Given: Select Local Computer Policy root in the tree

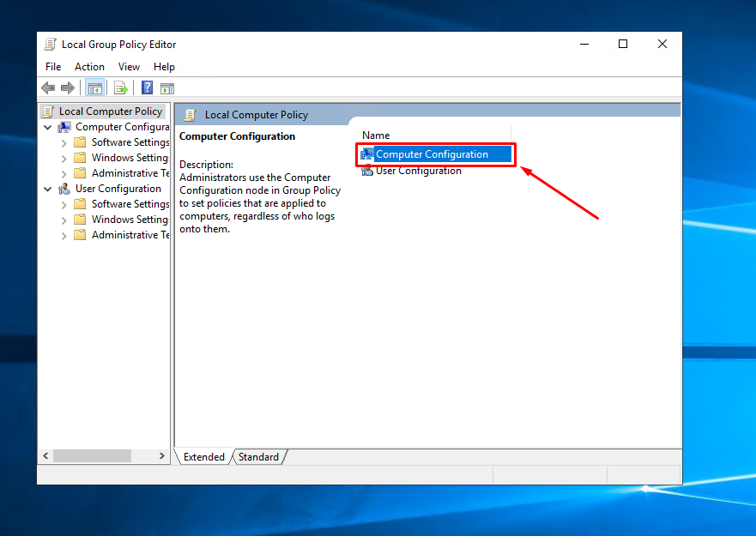Looking at the screenshot, I should pos(111,111).
